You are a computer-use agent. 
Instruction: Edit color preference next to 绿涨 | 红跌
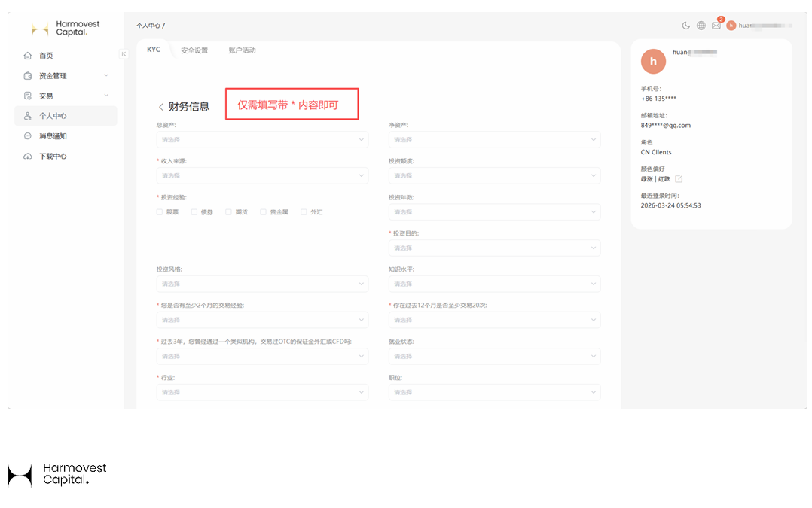[x=679, y=179]
